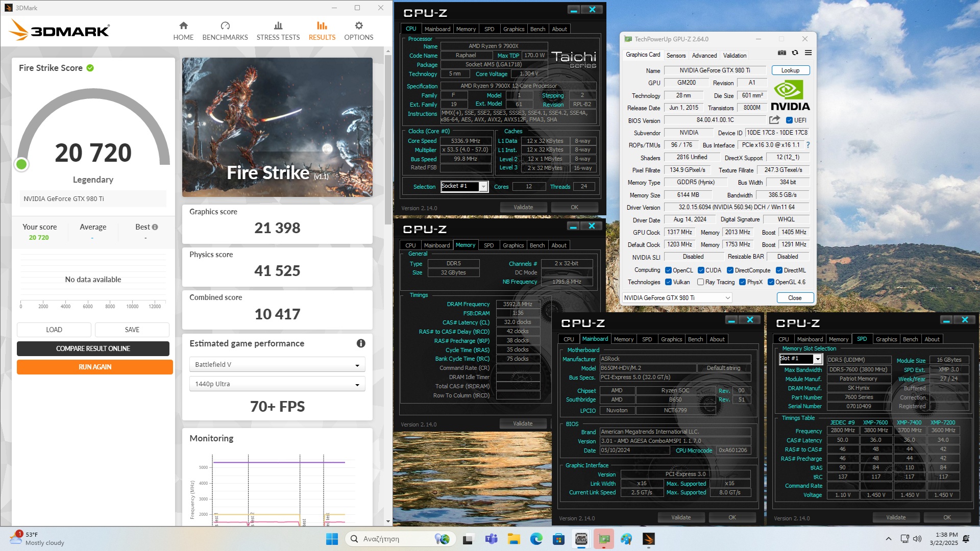The width and height of the screenshot is (980, 551).
Task: Click Validate in top CPU-Z window
Action: pyautogui.click(x=523, y=207)
